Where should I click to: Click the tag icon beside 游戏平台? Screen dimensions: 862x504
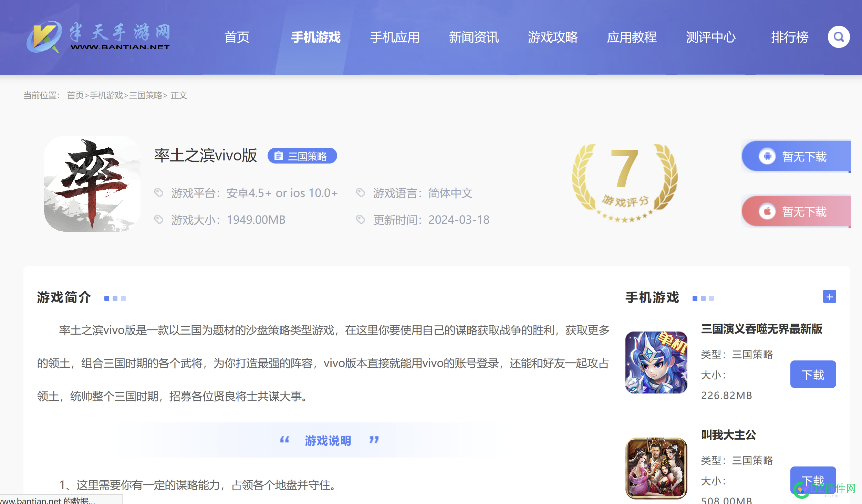[159, 193]
